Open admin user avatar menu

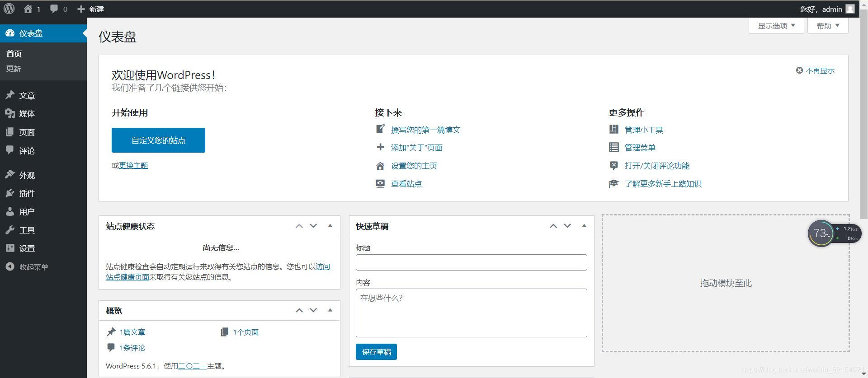pyautogui.click(x=850, y=9)
